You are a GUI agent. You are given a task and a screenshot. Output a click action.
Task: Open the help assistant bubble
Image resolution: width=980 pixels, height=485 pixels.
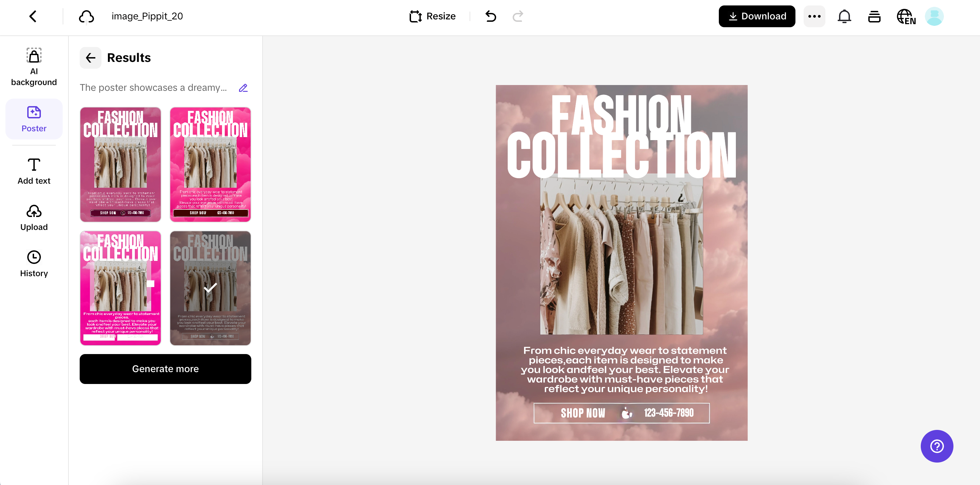click(937, 446)
